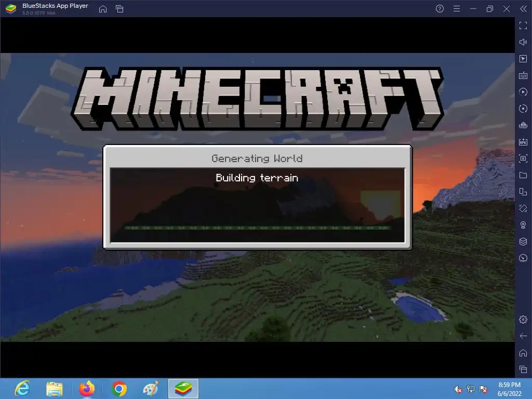Open the media folder icon in sidebar
532x399 pixels.
[523, 175]
